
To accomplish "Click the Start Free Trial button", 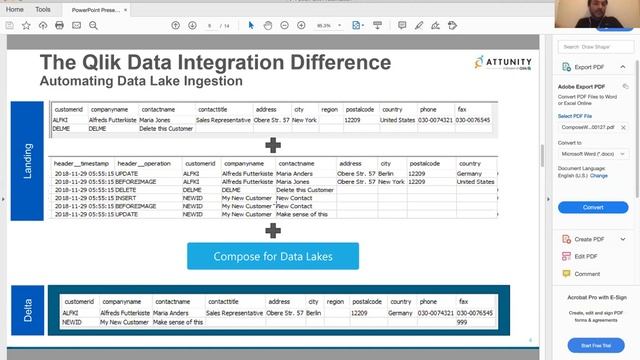I will click(596, 345).
